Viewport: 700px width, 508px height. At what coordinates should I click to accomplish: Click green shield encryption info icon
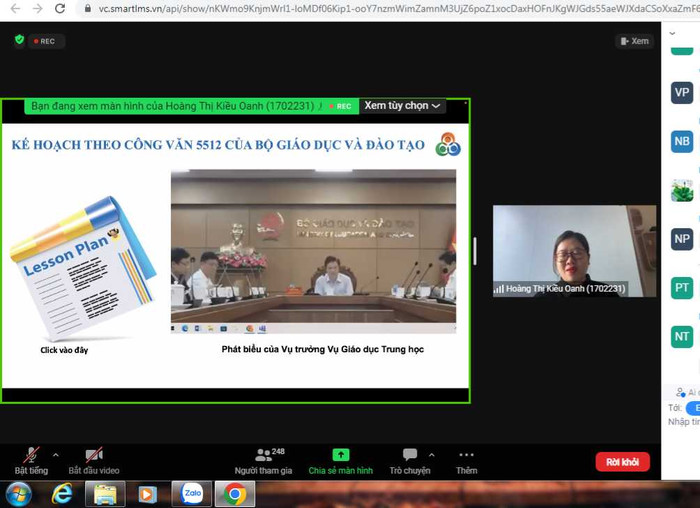point(19,40)
